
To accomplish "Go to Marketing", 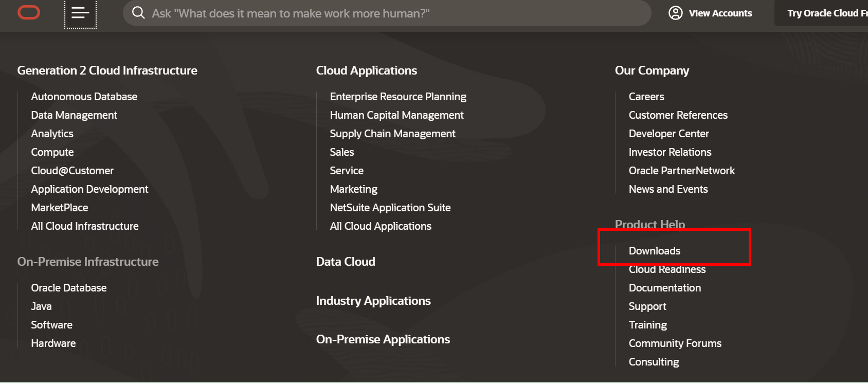I will (354, 189).
